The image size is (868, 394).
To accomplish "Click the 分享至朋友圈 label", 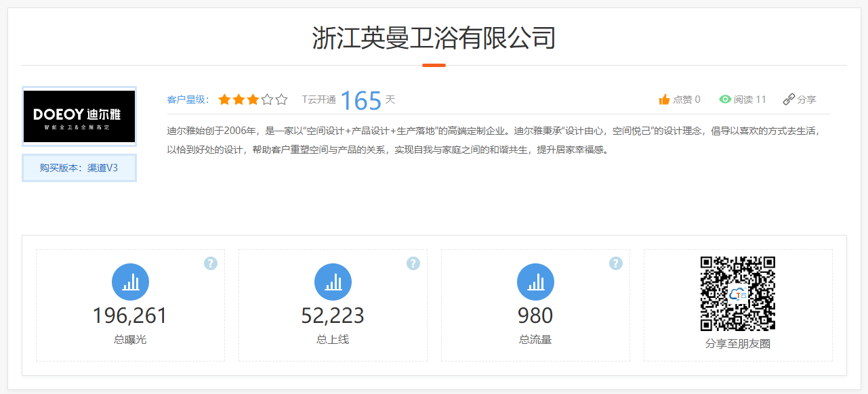I will [x=738, y=343].
